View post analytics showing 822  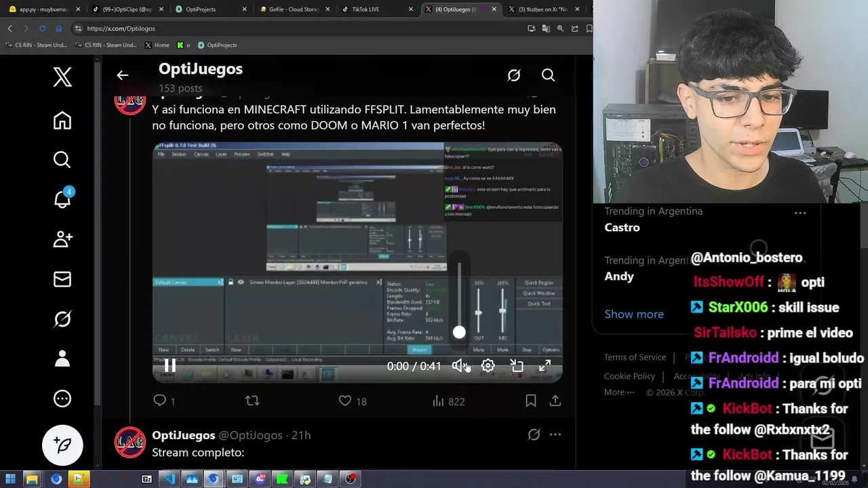(448, 401)
